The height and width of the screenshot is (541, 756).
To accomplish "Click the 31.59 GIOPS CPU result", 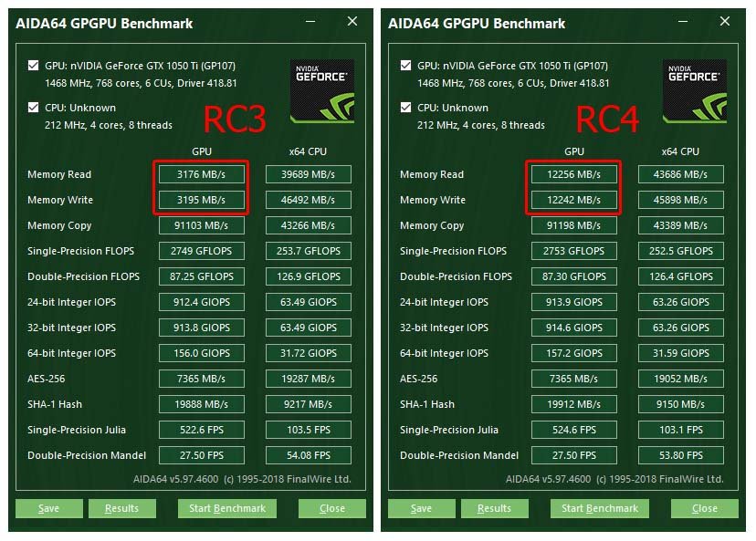I will click(x=681, y=353).
